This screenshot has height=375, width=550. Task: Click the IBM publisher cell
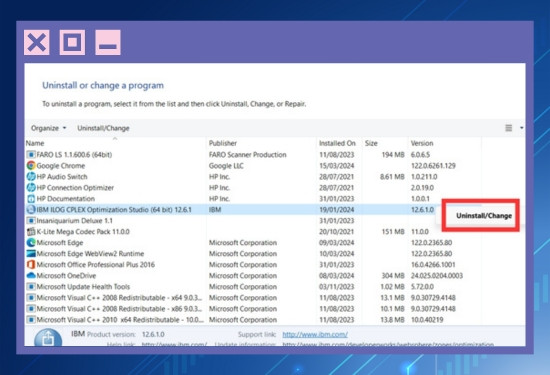point(215,209)
